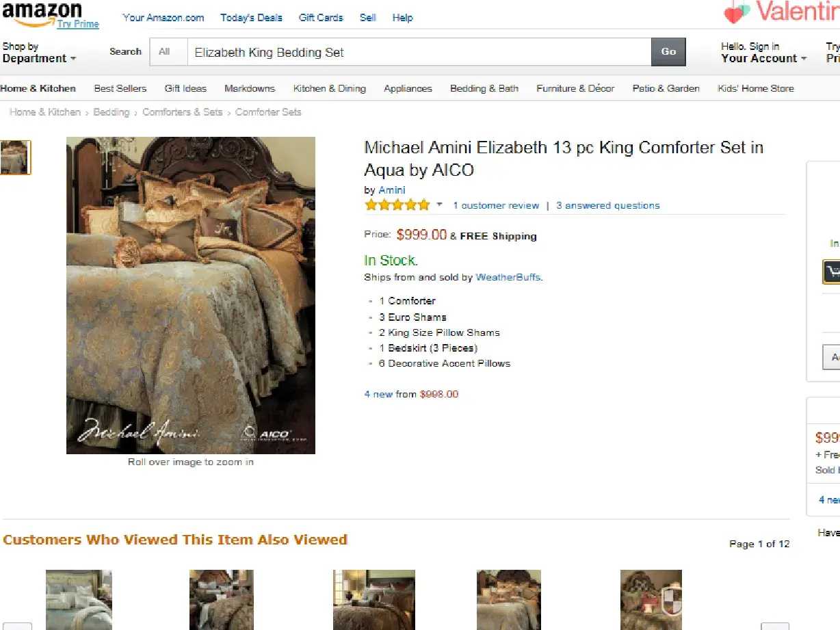The image size is (840, 630).
Task: Select the Furniture & Décor menu item
Action: click(575, 88)
